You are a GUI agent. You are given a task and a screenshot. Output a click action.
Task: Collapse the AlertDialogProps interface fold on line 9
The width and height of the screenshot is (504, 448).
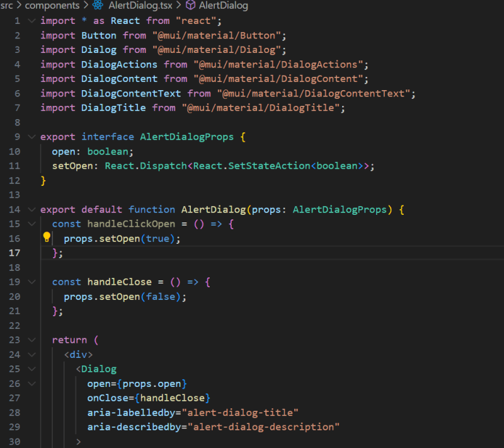point(32,137)
